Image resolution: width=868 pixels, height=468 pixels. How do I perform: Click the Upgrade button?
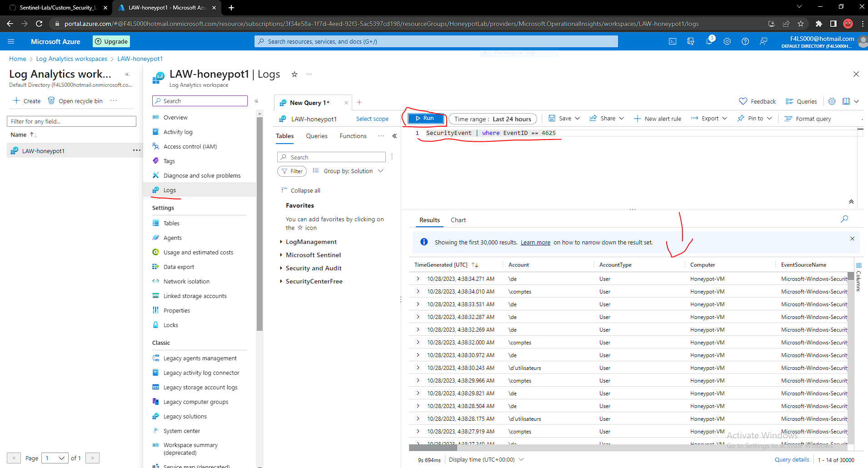[x=111, y=41]
